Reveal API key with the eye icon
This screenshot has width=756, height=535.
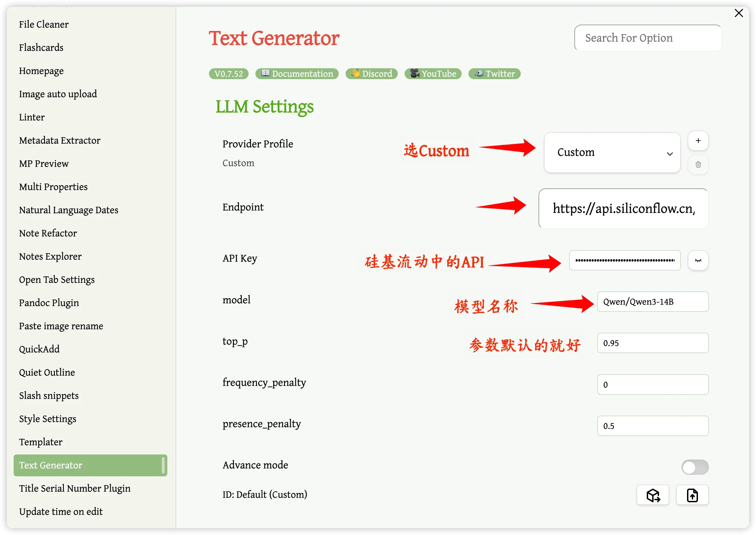tap(698, 261)
